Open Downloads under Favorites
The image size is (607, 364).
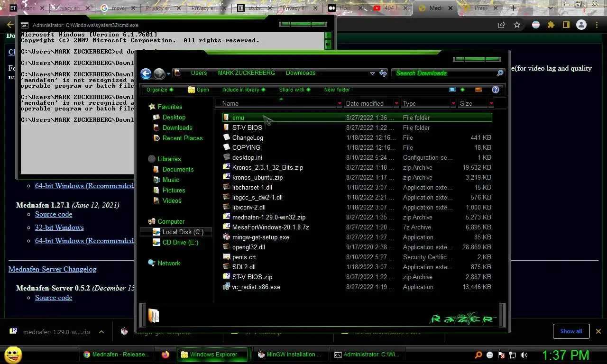tap(177, 127)
